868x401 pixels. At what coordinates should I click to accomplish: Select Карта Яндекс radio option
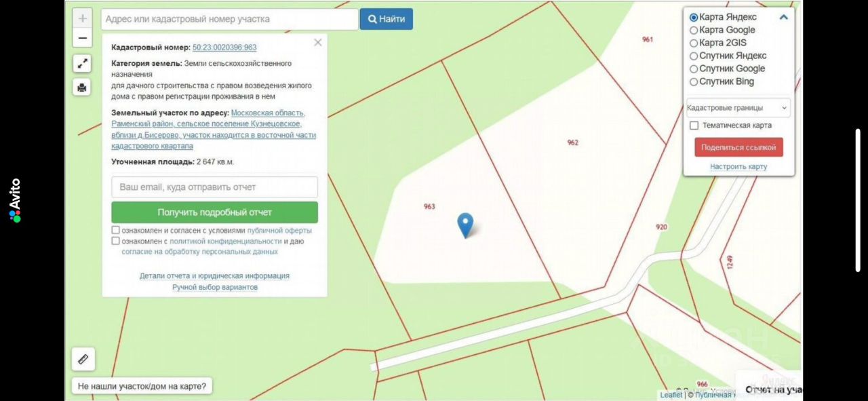(x=694, y=17)
